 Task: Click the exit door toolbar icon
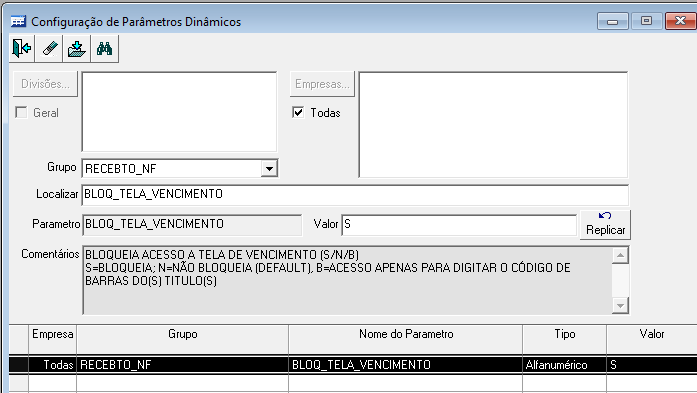[22, 48]
